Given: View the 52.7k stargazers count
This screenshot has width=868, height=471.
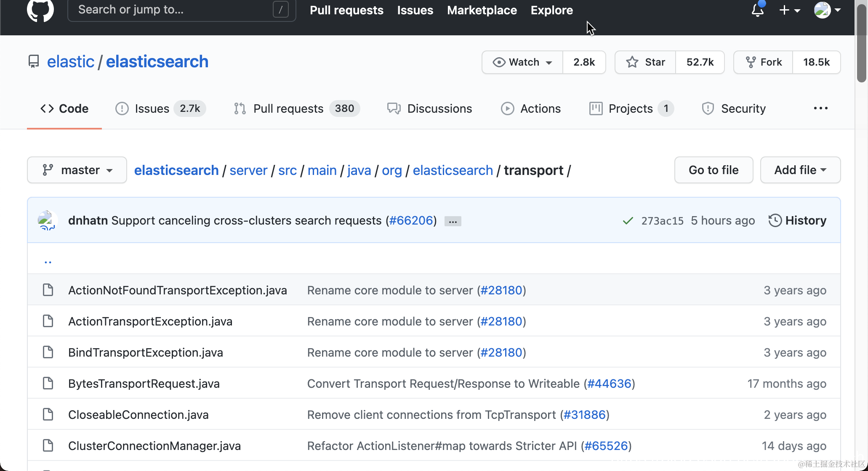Looking at the screenshot, I should (700, 62).
